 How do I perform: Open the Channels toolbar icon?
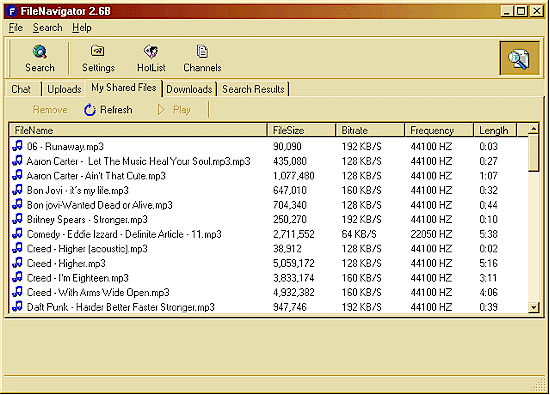tap(202, 51)
